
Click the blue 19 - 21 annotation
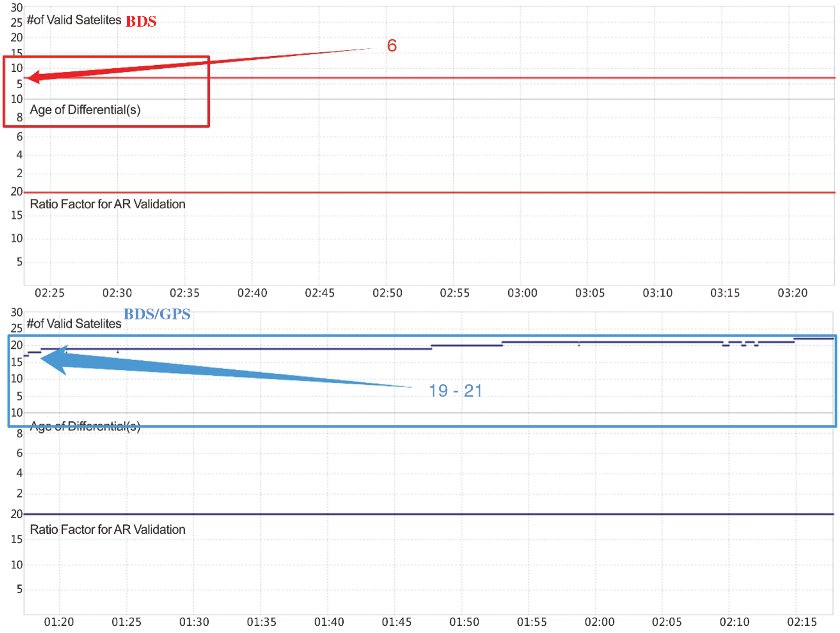coord(455,391)
